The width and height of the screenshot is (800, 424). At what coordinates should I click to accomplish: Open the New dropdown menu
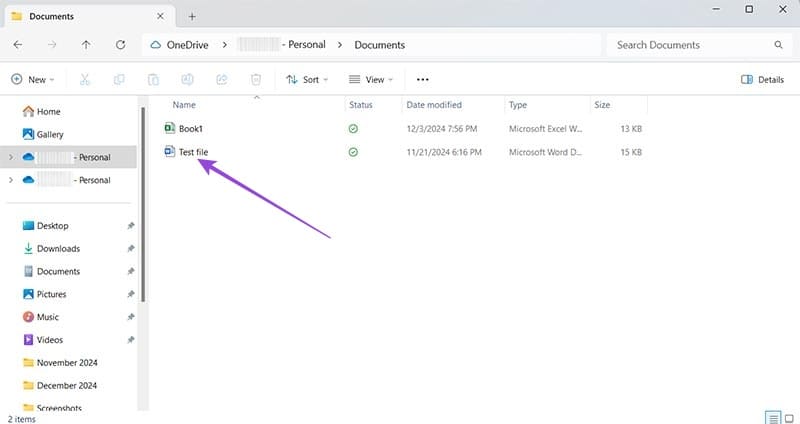pyautogui.click(x=32, y=79)
